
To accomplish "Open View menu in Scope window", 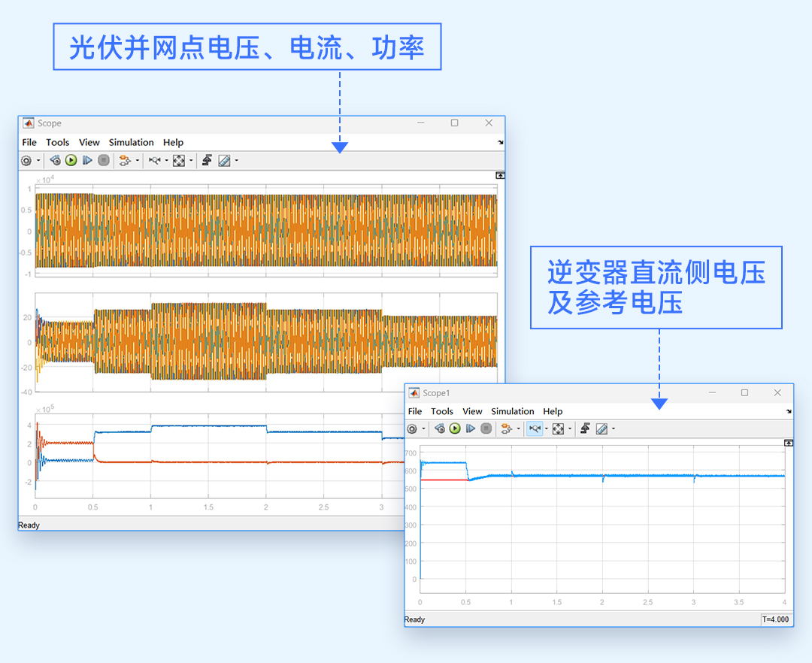I will (89, 142).
